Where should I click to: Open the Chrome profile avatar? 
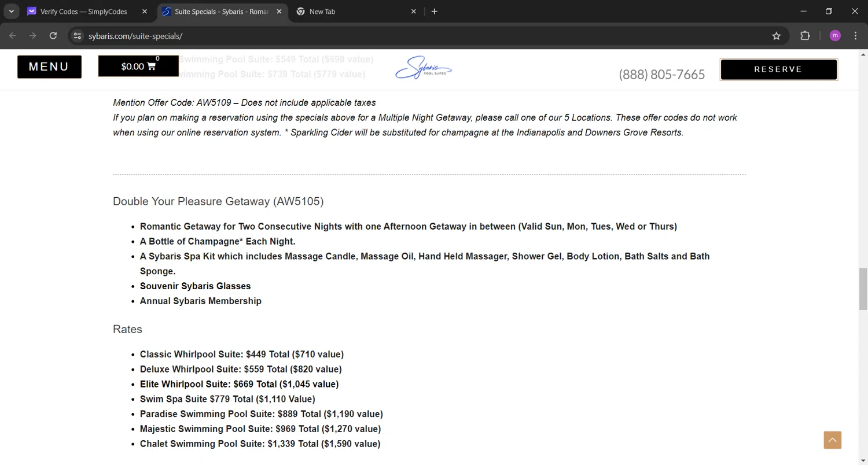pyautogui.click(x=835, y=36)
